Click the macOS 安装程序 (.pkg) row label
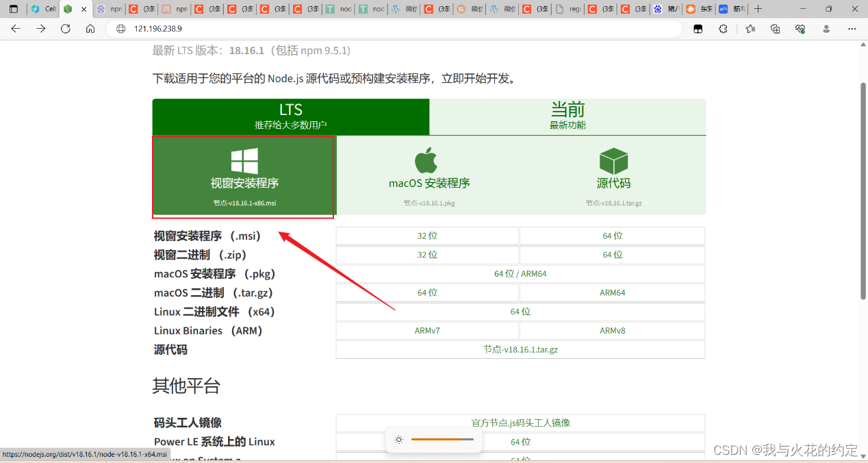This screenshot has height=463, width=868. click(x=215, y=274)
